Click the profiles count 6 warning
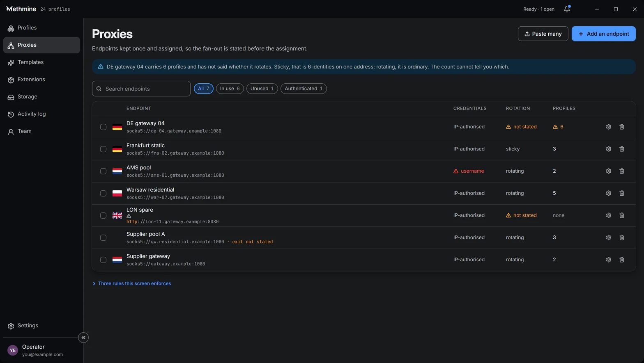Screen dimensions: 644x363 (558, 127)
